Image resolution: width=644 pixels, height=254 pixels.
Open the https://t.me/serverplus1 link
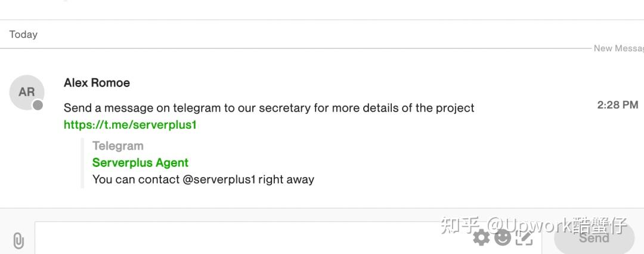pyautogui.click(x=130, y=125)
